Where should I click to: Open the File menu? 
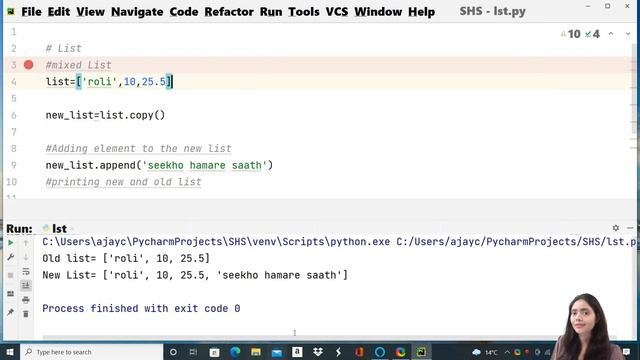pos(31,12)
